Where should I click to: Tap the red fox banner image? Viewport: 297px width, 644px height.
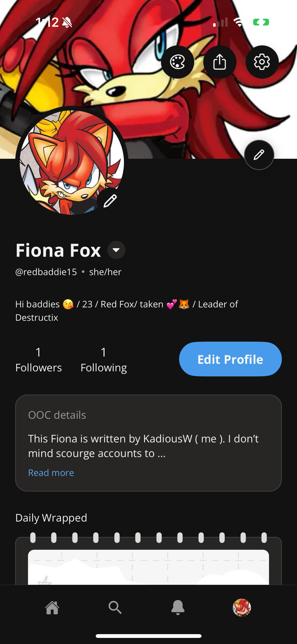point(148,79)
